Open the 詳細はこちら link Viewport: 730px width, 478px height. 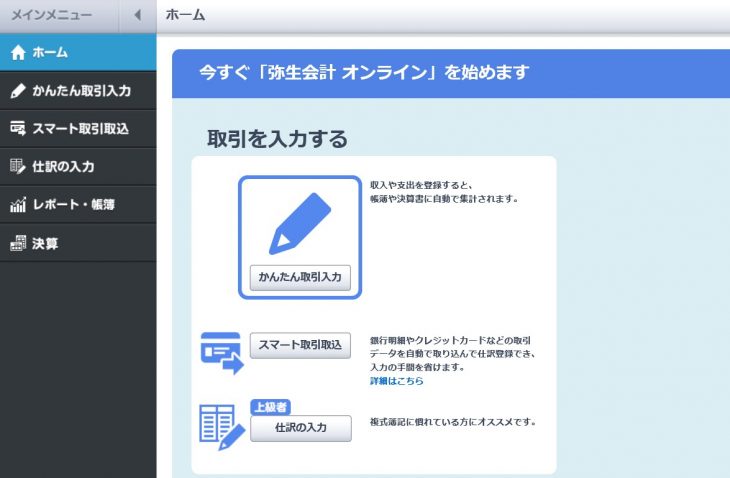point(396,381)
